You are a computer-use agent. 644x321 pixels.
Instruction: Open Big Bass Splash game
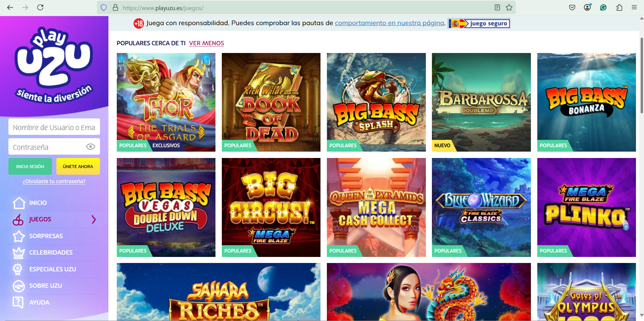click(376, 102)
